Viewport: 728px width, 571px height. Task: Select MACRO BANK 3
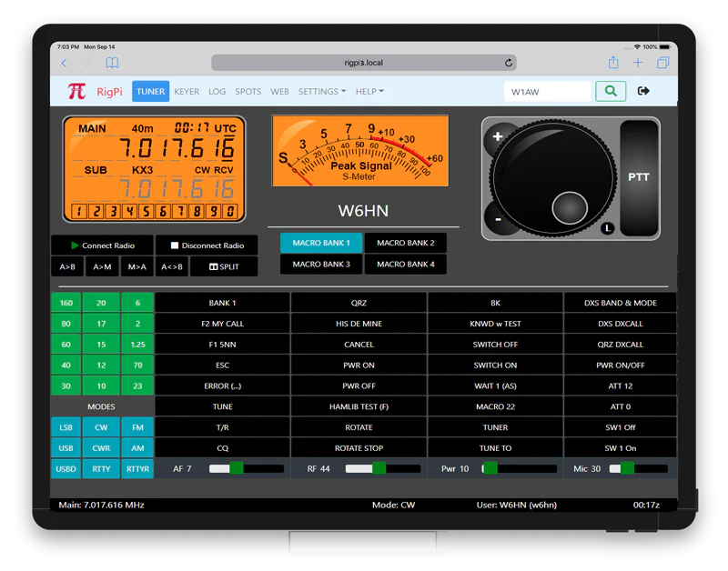pos(321,264)
